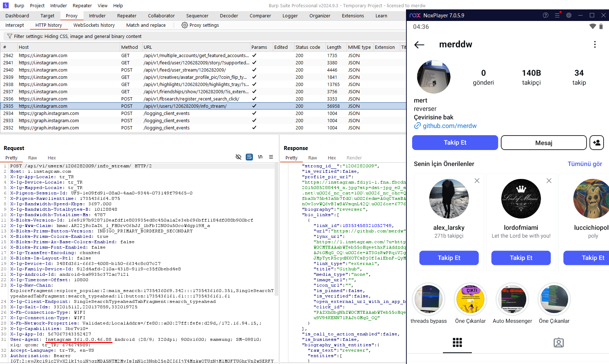Click the Burp Suite logo icon
This screenshot has height=364, width=609.
tap(5, 5)
